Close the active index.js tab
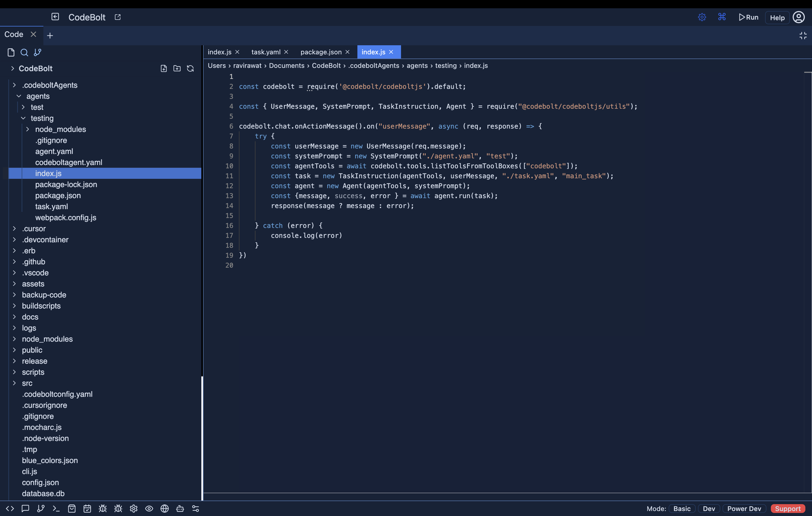The image size is (812, 516). 391,52
